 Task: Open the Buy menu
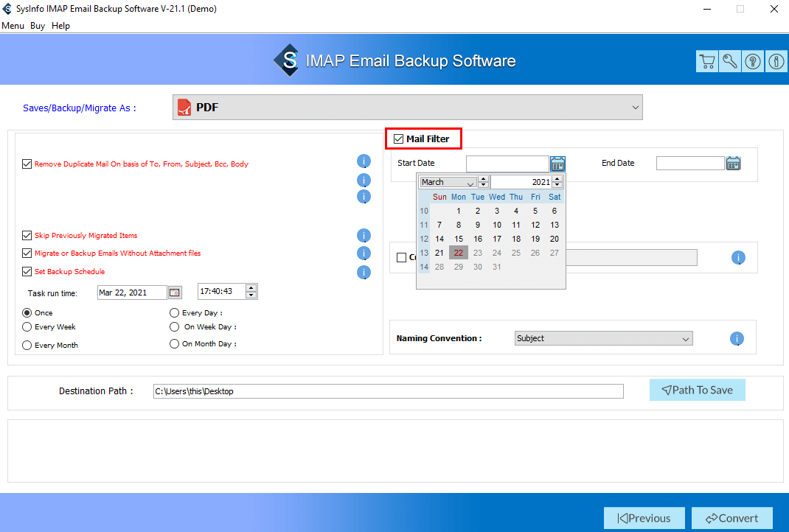click(x=38, y=26)
